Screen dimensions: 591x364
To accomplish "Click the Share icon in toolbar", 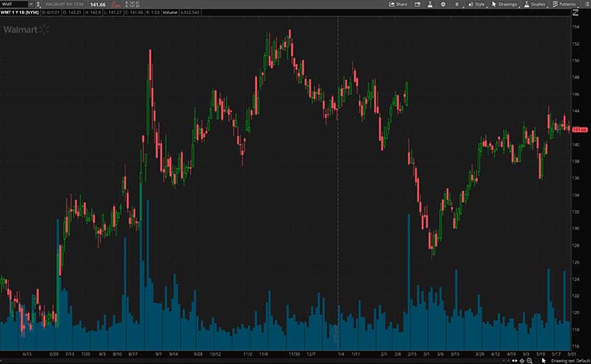I will 397,4.
